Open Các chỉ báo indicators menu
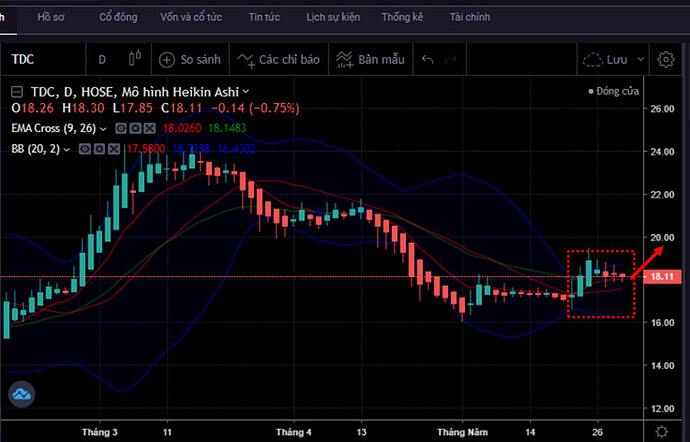690x442 pixels. click(x=276, y=60)
